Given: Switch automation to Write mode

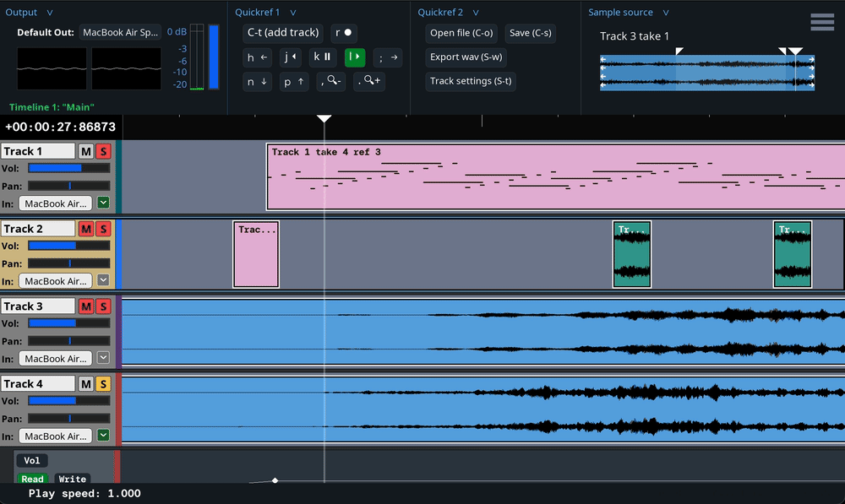Looking at the screenshot, I should pyautogui.click(x=73, y=480).
